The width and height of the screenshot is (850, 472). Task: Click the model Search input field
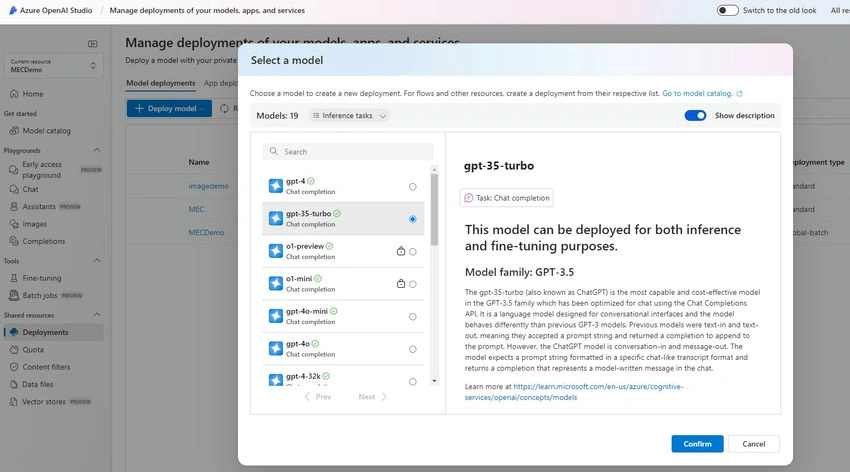348,152
